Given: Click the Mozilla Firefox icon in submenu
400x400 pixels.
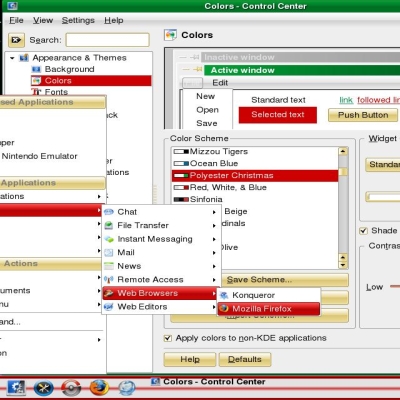Looking at the screenshot, I should click(224, 309).
